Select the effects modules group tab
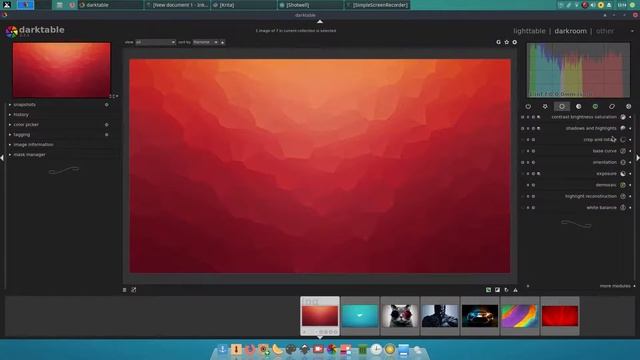The image size is (640, 360). pos(629,107)
